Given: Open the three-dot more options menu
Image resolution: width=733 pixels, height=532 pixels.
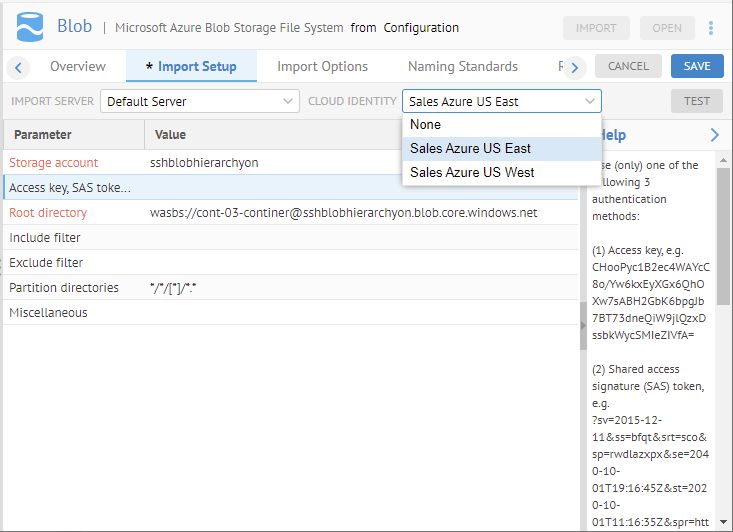Looking at the screenshot, I should pos(711,28).
